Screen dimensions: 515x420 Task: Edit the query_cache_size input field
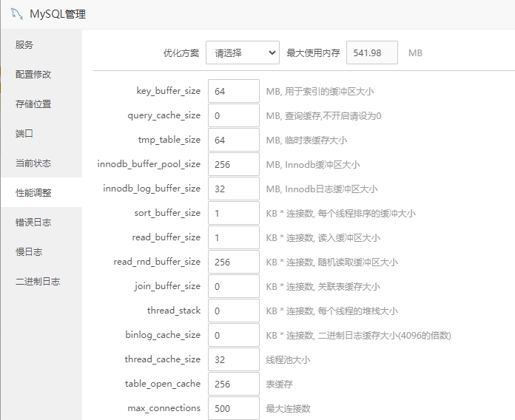[234, 115]
